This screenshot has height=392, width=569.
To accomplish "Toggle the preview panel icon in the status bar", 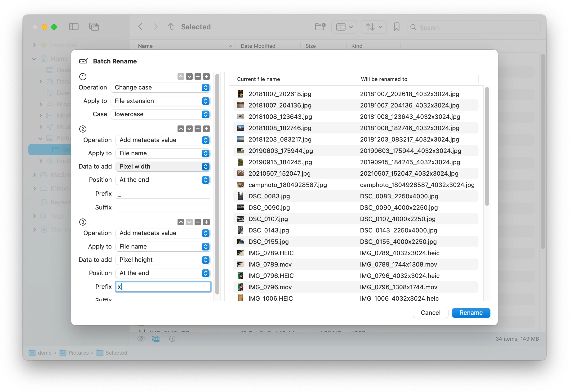I will pos(156,339).
